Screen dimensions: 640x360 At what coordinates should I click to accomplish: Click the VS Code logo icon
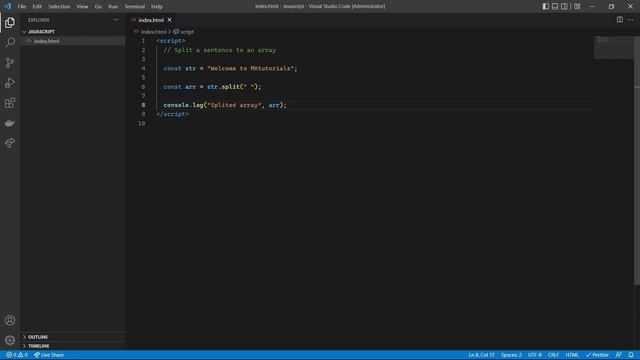[x=7, y=6]
